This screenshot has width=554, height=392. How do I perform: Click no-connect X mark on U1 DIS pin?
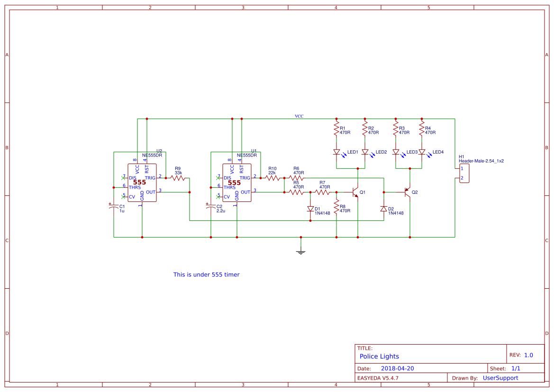(x=218, y=178)
